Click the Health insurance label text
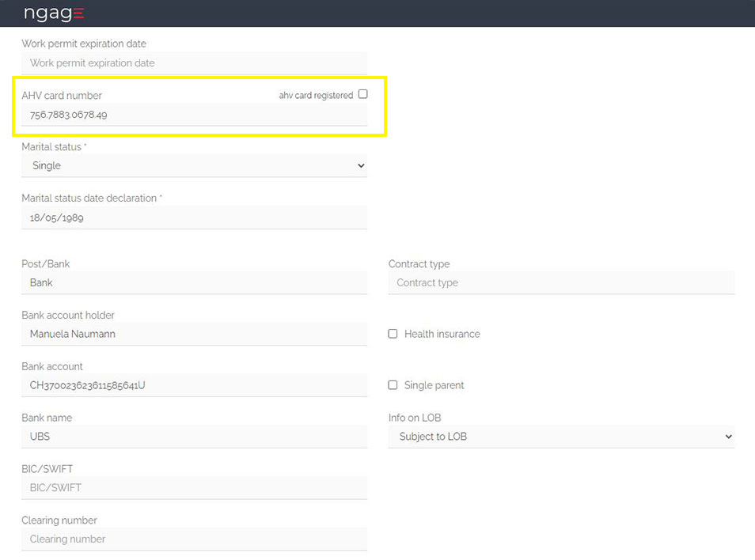Viewport: 755px width, 560px height. click(x=442, y=334)
